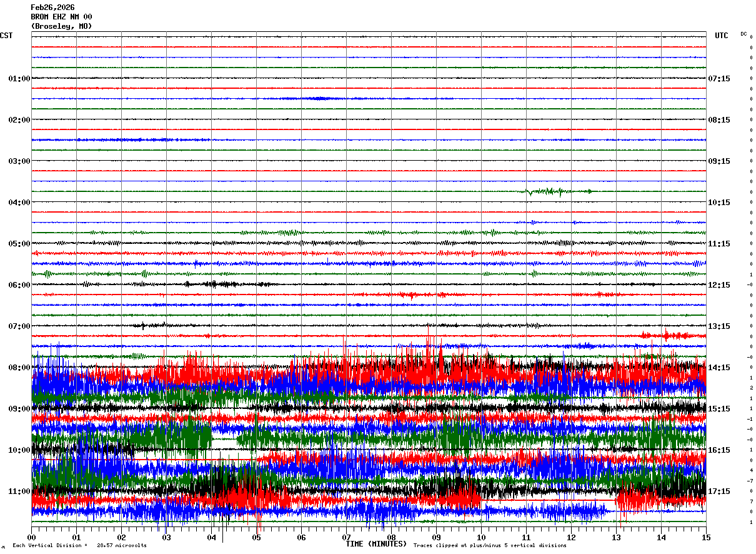Click minute 05 on the time axis
Image resolution: width=756 pixels, height=554 pixels.
pos(256,537)
